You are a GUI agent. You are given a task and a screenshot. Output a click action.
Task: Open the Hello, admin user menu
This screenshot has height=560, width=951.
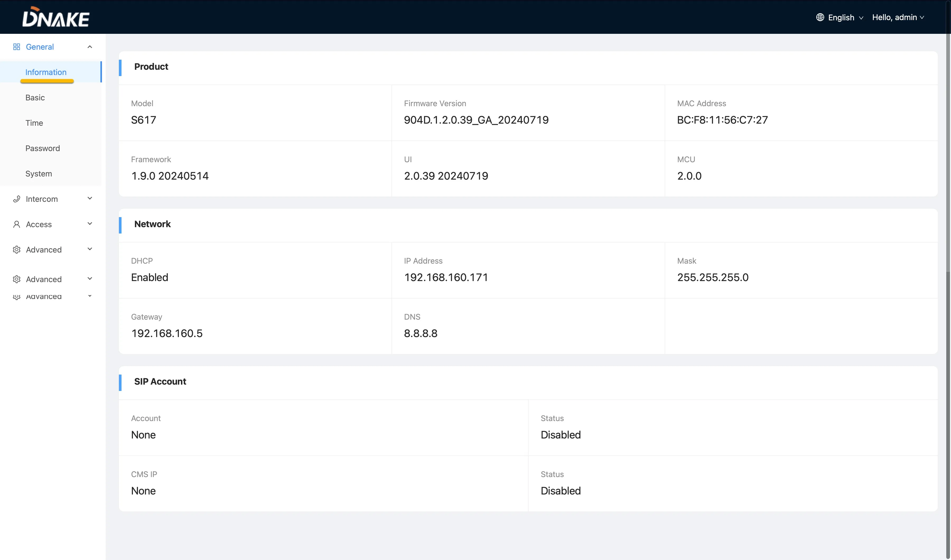point(898,17)
